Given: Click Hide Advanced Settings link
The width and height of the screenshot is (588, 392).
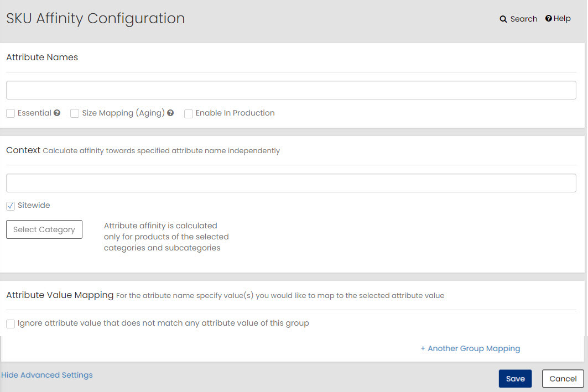Looking at the screenshot, I should pos(47,375).
